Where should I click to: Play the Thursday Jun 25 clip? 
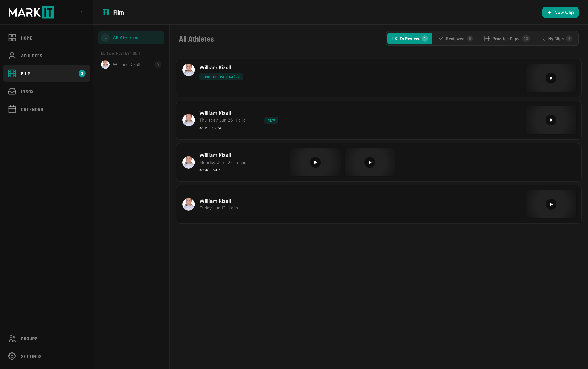pyautogui.click(x=551, y=120)
